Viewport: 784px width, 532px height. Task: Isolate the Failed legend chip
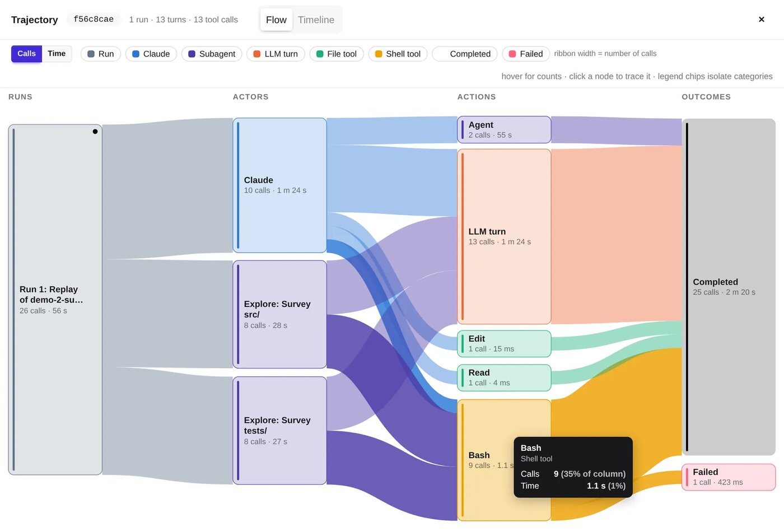(x=526, y=54)
